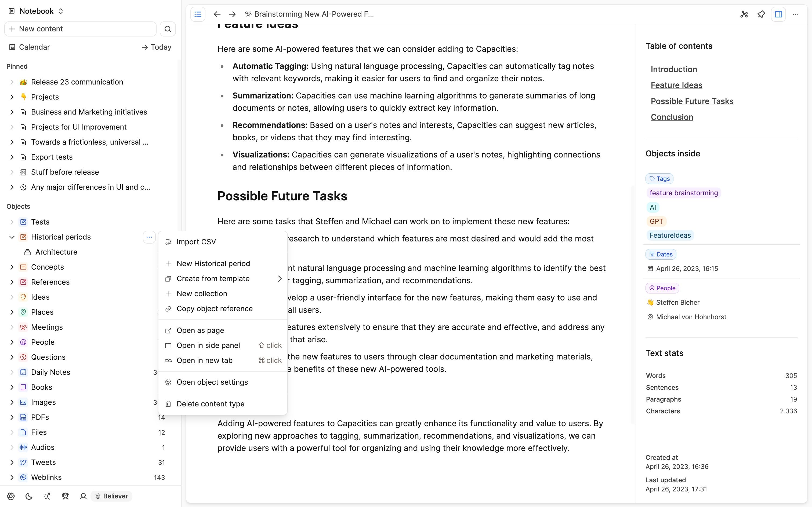Choose Delete content type in the menu
The width and height of the screenshot is (812, 507).
coord(211,404)
